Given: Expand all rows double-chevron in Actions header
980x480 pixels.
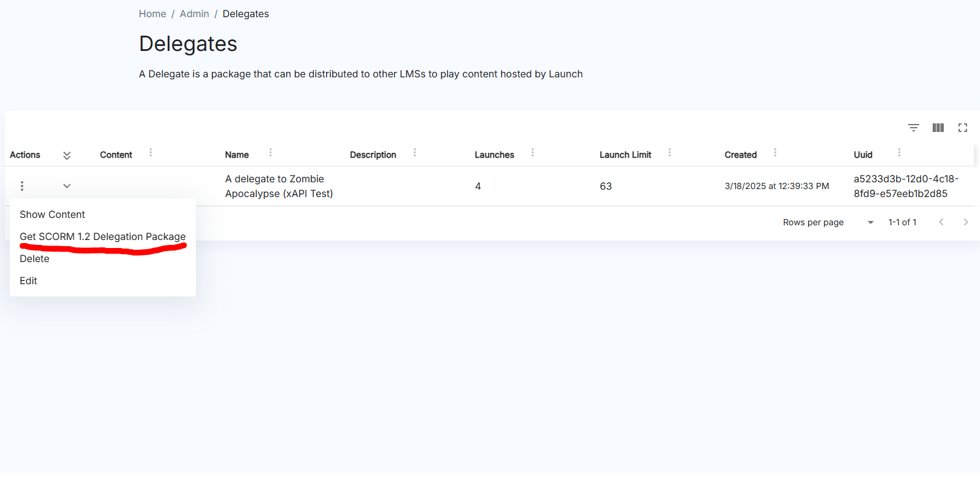Looking at the screenshot, I should coord(67,155).
